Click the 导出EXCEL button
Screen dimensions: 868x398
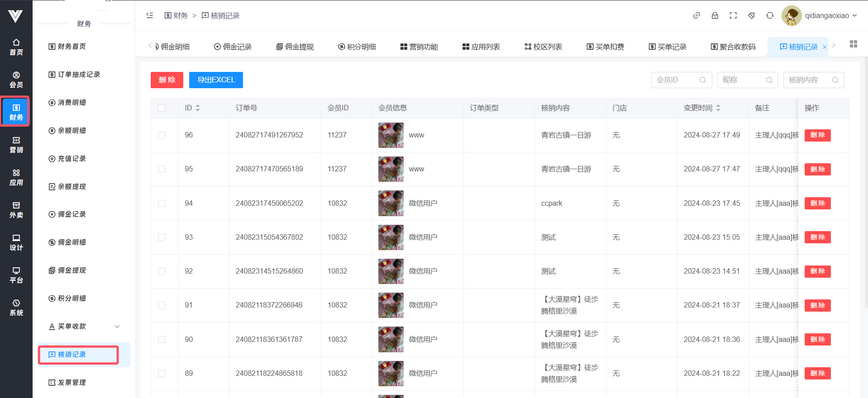tap(216, 80)
